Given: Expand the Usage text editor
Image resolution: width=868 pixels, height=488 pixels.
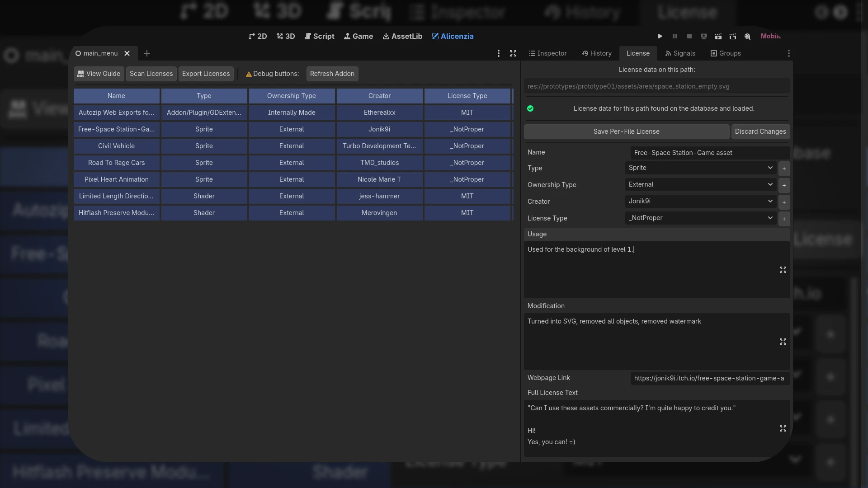Looking at the screenshot, I should [x=783, y=270].
